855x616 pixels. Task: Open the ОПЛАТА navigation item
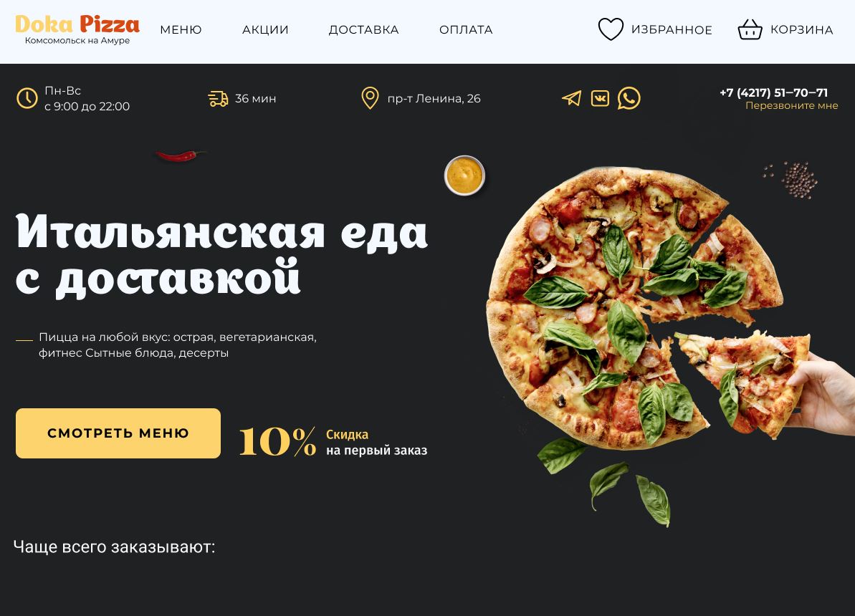tap(467, 29)
